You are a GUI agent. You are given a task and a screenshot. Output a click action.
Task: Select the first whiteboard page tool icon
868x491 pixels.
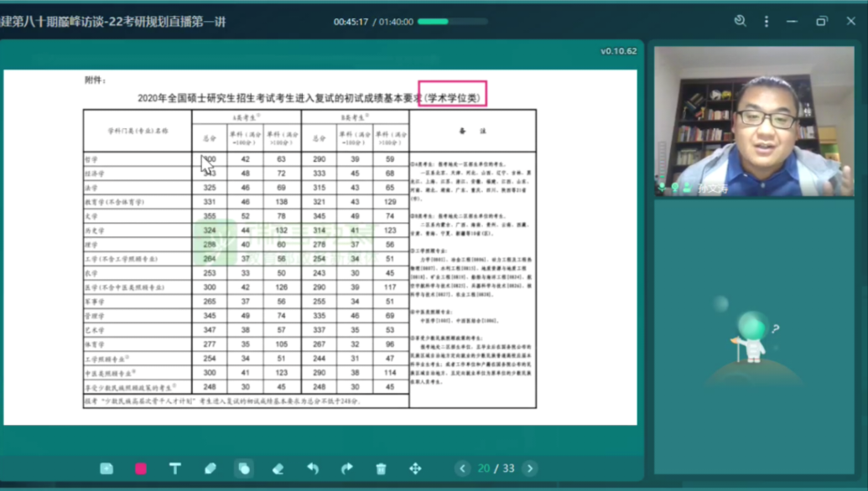click(x=107, y=468)
